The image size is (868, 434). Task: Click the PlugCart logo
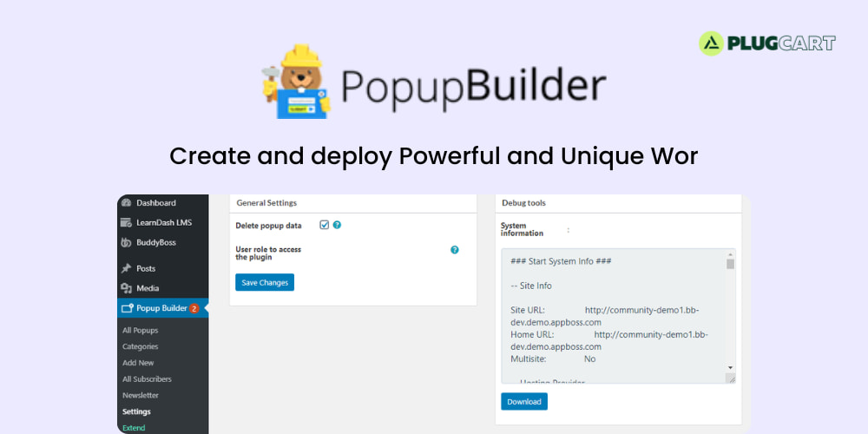767,43
